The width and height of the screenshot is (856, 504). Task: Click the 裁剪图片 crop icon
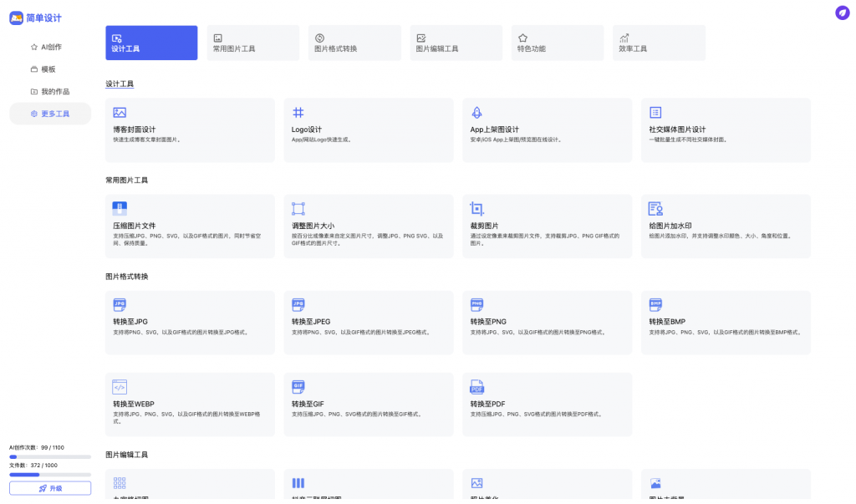pyautogui.click(x=476, y=209)
